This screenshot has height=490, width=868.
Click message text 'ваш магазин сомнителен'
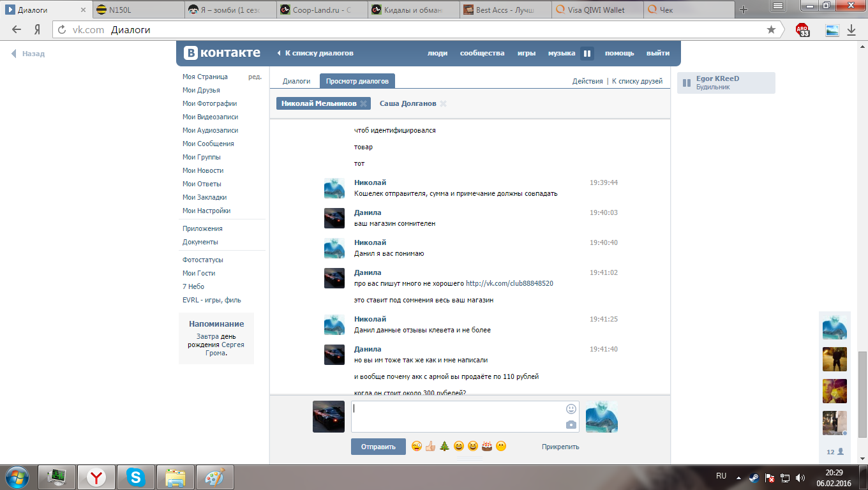pos(394,224)
